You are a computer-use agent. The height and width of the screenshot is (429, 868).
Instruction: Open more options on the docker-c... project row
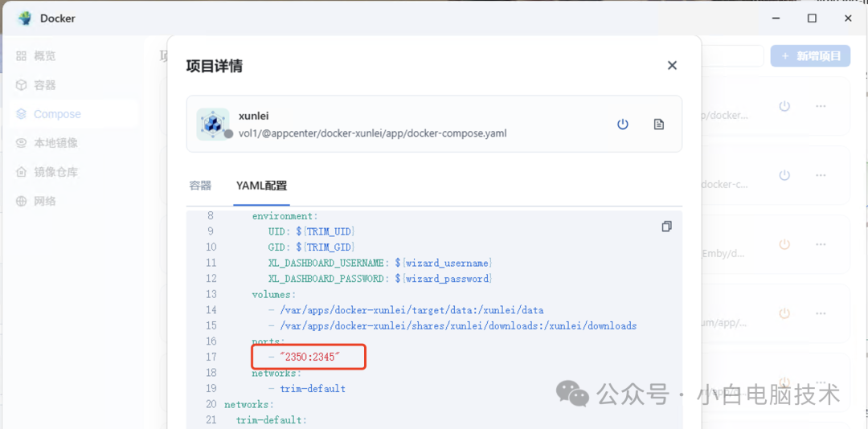pos(821,175)
